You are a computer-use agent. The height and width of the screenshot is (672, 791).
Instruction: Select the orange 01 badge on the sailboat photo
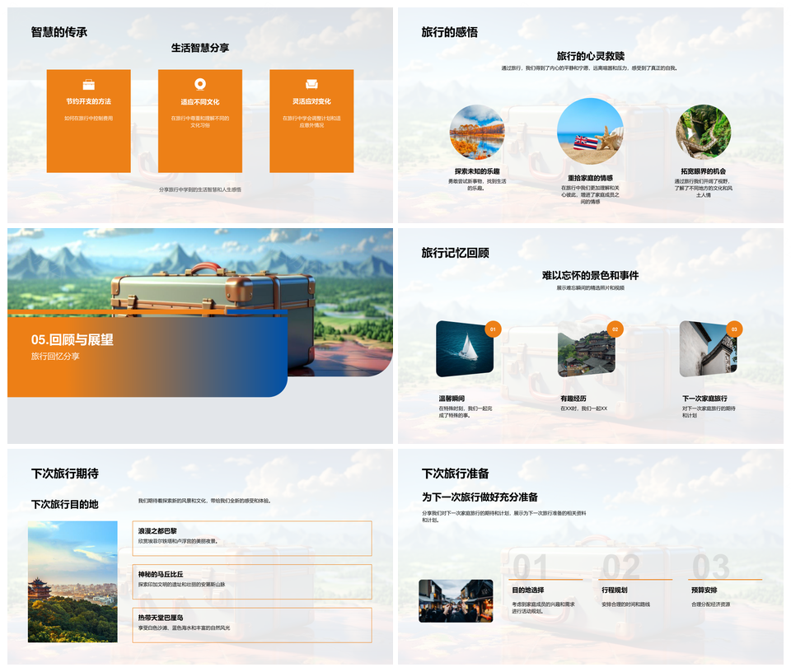(493, 329)
